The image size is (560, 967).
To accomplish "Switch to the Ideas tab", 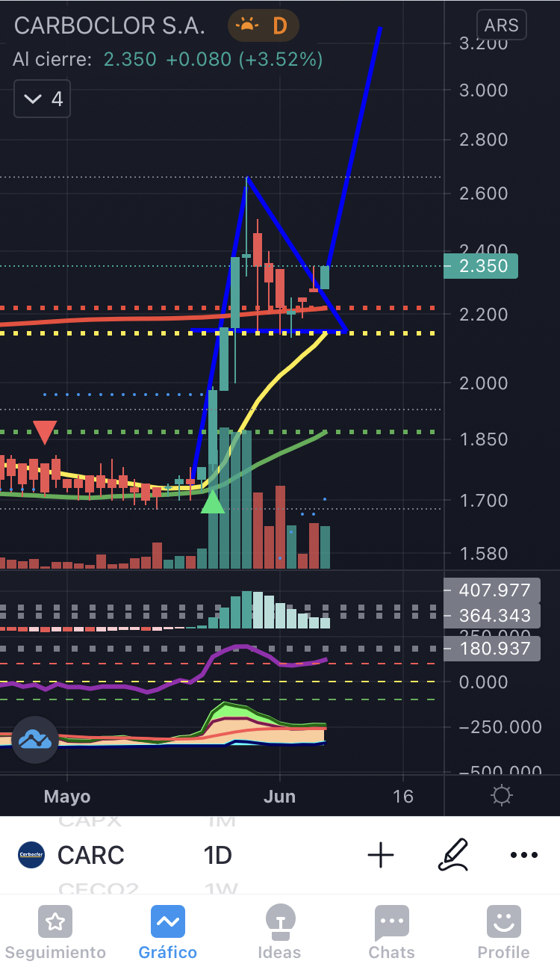I will coord(279,933).
